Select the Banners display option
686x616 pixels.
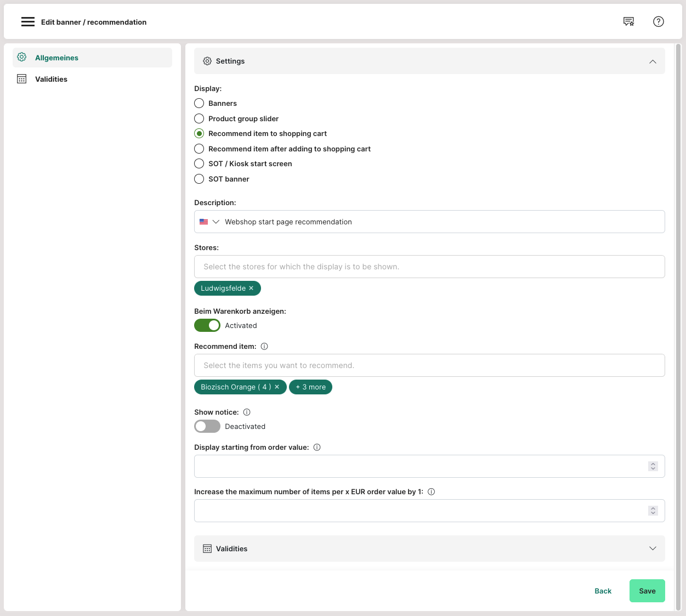[x=199, y=104]
